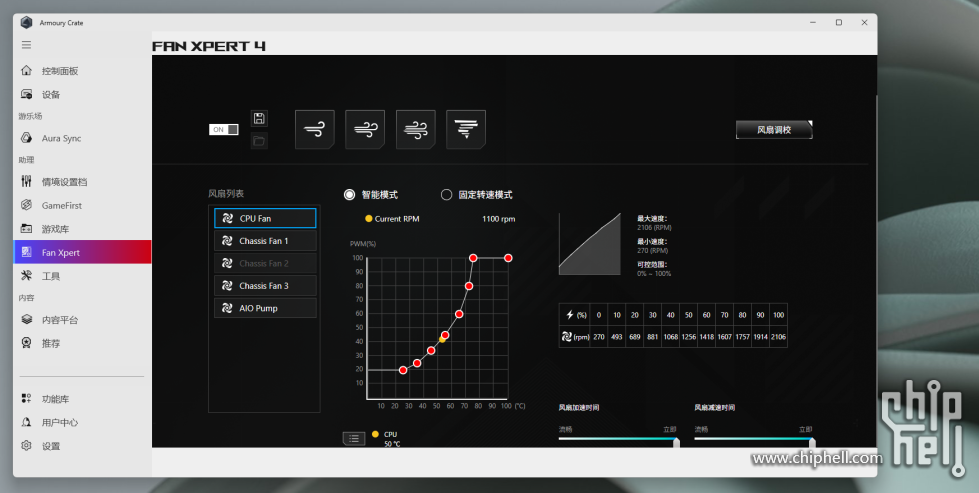979x493 pixels.
Task: Select AIO Pump in fan list
Action: pos(265,308)
